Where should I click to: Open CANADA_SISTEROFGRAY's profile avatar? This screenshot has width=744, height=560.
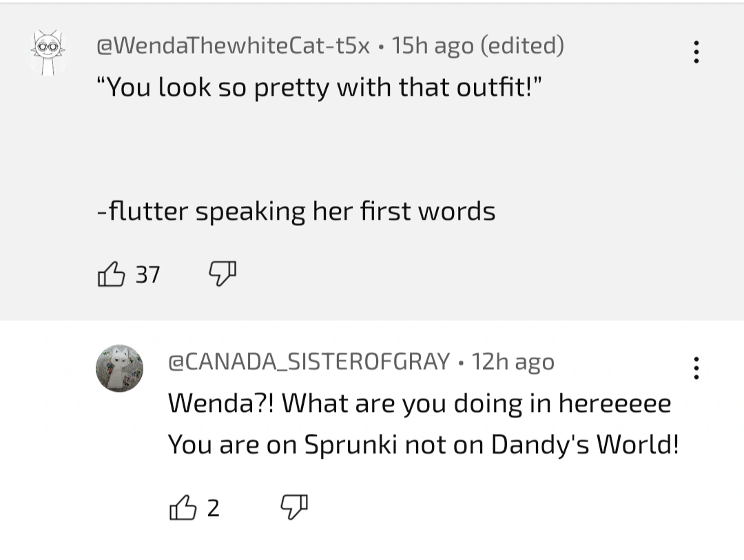pos(119,368)
